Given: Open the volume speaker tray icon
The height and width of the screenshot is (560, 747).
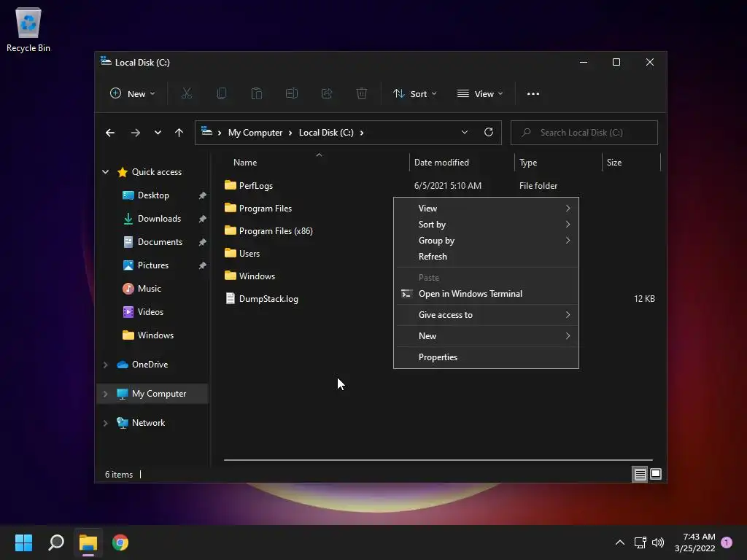Looking at the screenshot, I should (x=658, y=542).
